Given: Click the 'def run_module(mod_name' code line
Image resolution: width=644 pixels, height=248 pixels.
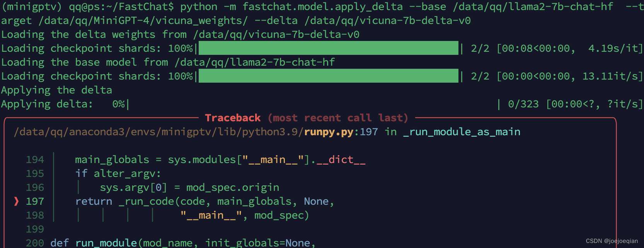Looking at the screenshot, I should 183,243.
